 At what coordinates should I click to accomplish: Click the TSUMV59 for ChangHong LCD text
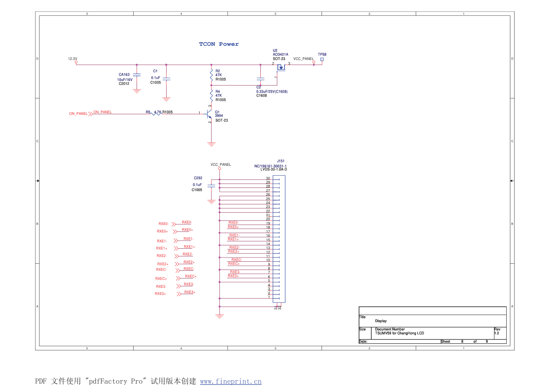click(399, 333)
